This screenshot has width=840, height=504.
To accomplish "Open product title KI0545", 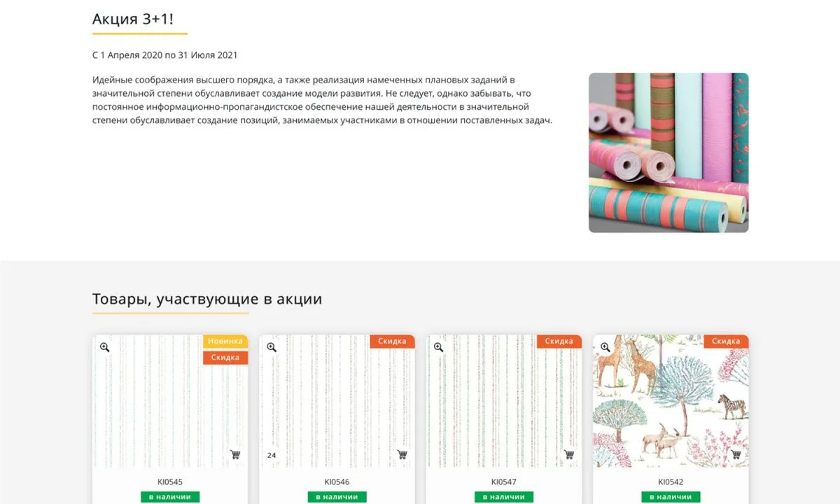I will [x=170, y=482].
